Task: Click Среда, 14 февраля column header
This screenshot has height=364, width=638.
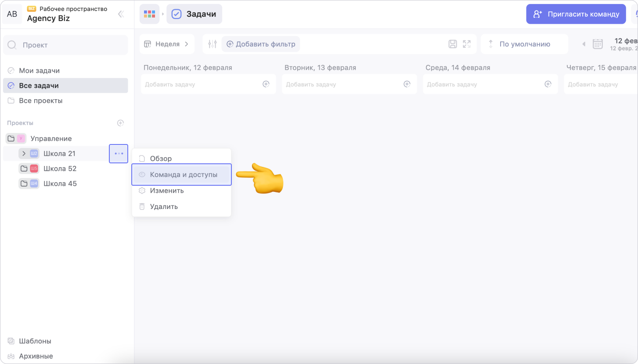Action: 458,68
